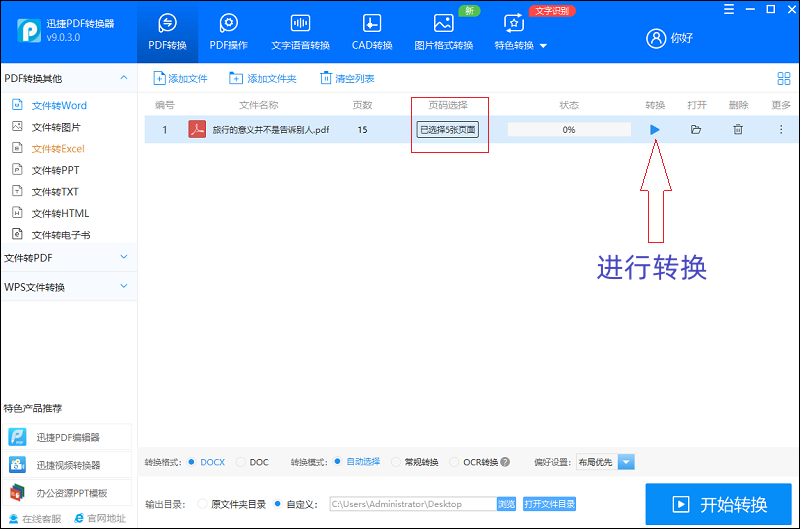The width and height of the screenshot is (800, 530).
Task: Click the 页码选择 column header
Action: point(448,105)
